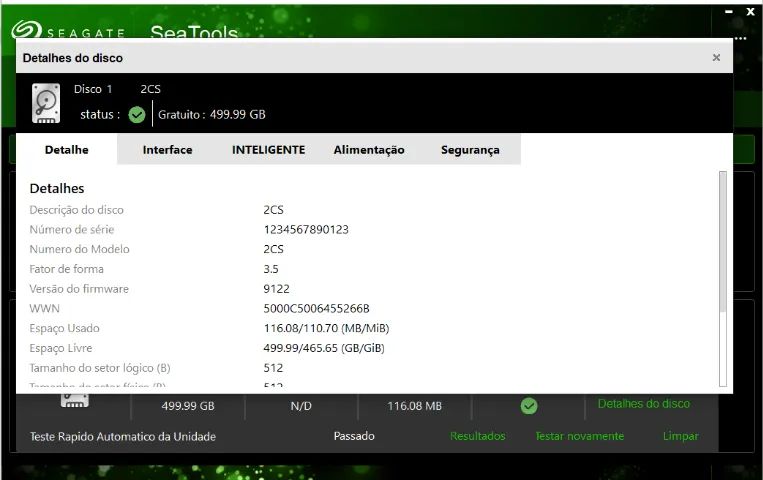This screenshot has height=480, width=763.
Task: Click Testar novamente link
Action: 579,436
